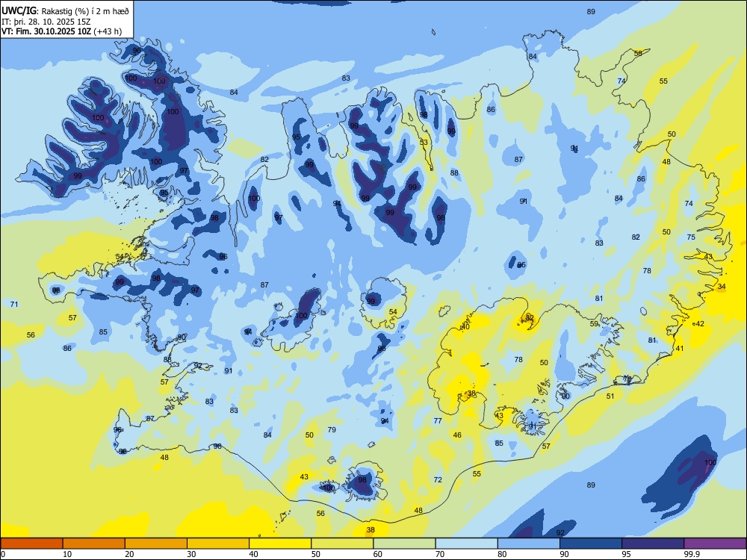
Task: Click the '34' value on the east coast
Action: [722, 286]
